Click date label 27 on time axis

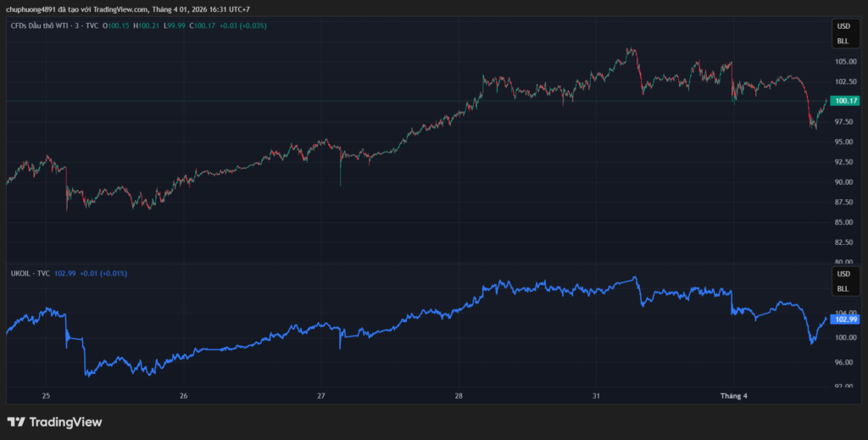[321, 396]
